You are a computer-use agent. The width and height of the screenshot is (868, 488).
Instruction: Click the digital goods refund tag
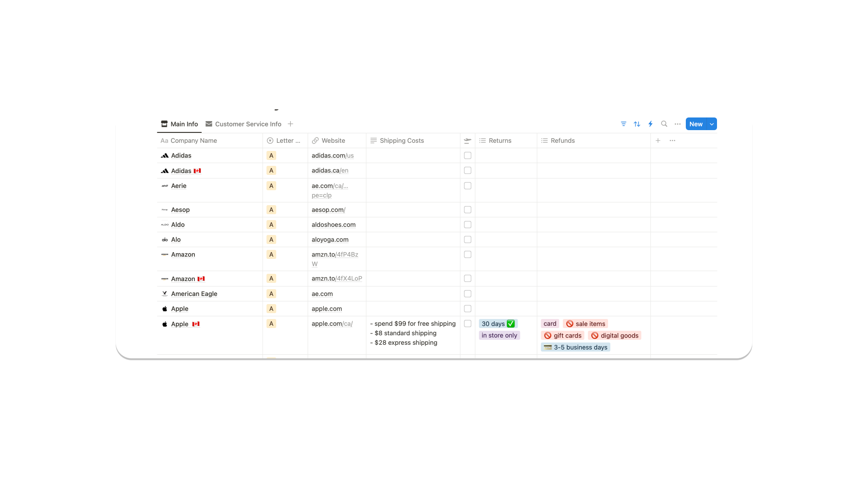(615, 335)
